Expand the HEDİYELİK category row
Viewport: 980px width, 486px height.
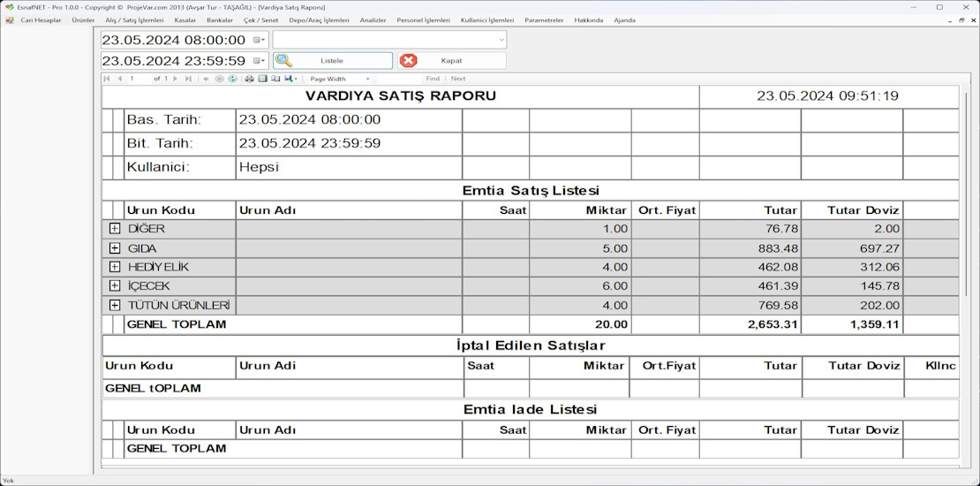click(x=115, y=267)
